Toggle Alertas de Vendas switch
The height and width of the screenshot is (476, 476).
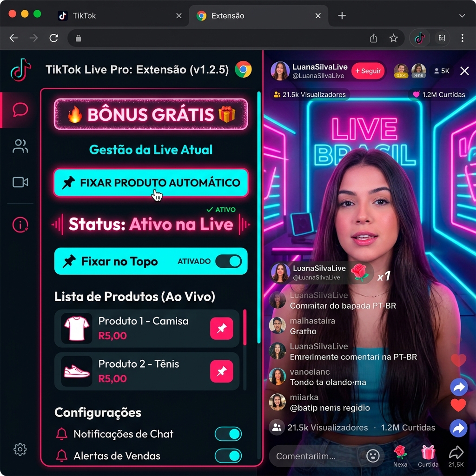pyautogui.click(x=228, y=456)
